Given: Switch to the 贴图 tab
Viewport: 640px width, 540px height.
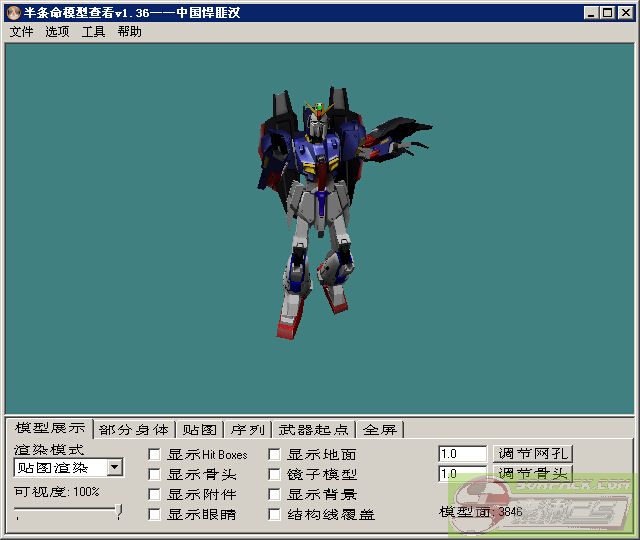Looking at the screenshot, I should (x=199, y=429).
